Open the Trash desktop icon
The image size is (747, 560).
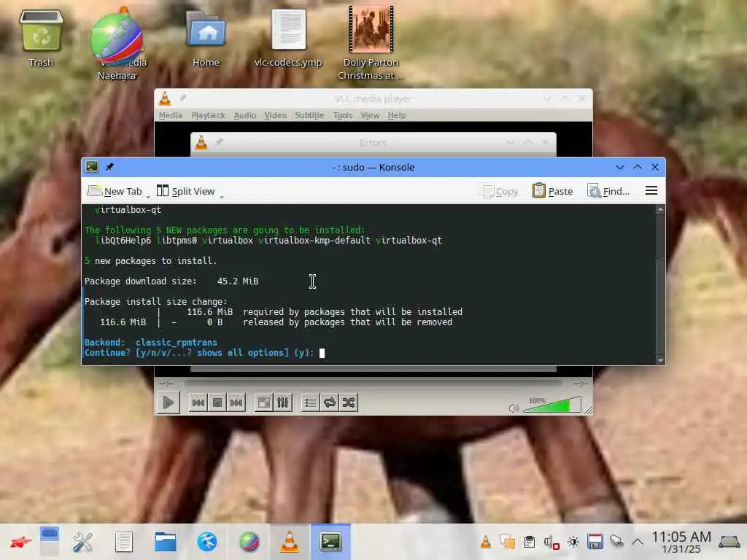(41, 38)
